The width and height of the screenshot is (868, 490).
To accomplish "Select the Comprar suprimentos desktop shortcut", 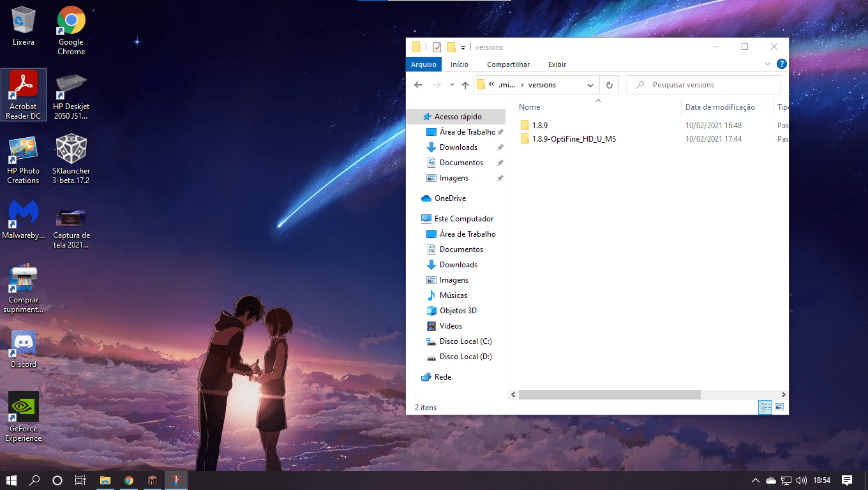I will 24,288.
